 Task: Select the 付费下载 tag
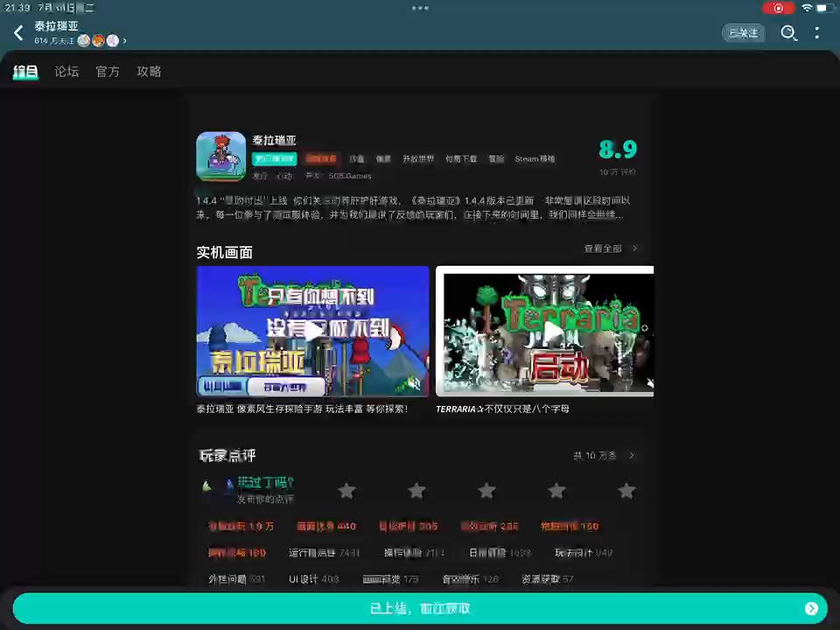(x=461, y=158)
